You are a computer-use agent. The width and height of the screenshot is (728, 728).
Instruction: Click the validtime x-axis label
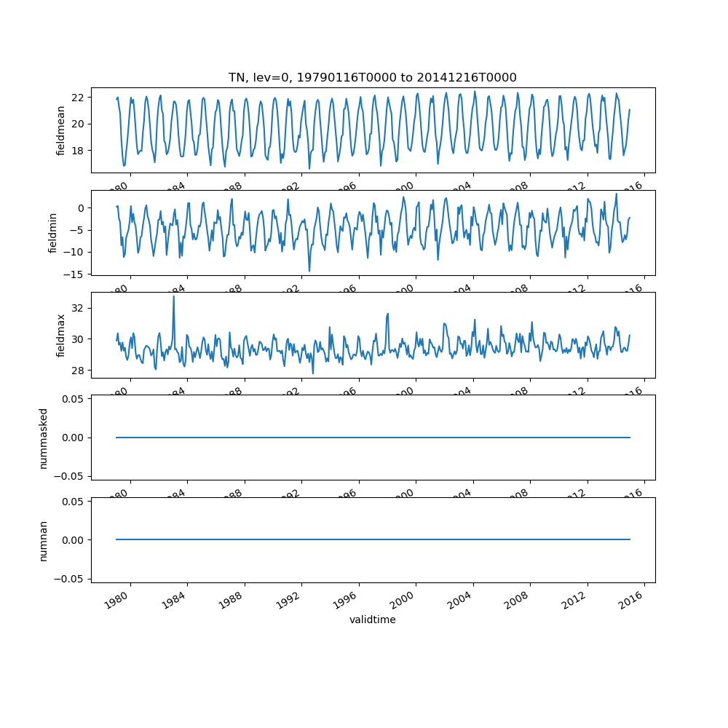pyautogui.click(x=372, y=620)
